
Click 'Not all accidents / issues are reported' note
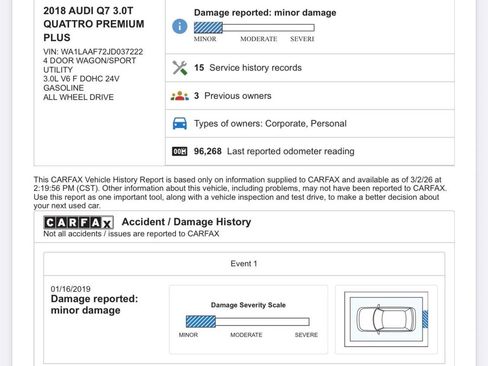click(x=131, y=234)
